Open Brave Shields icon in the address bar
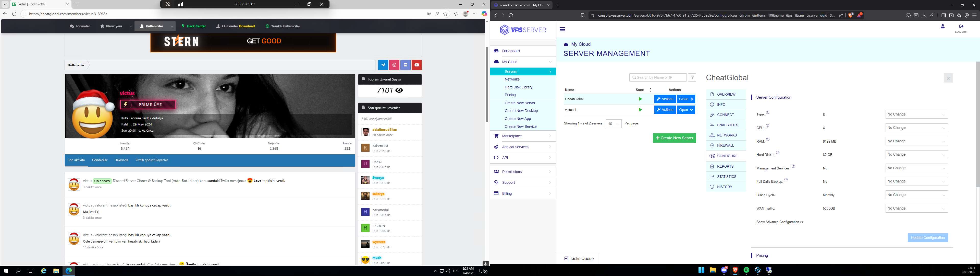This screenshot has width=980, height=276. click(x=851, y=15)
